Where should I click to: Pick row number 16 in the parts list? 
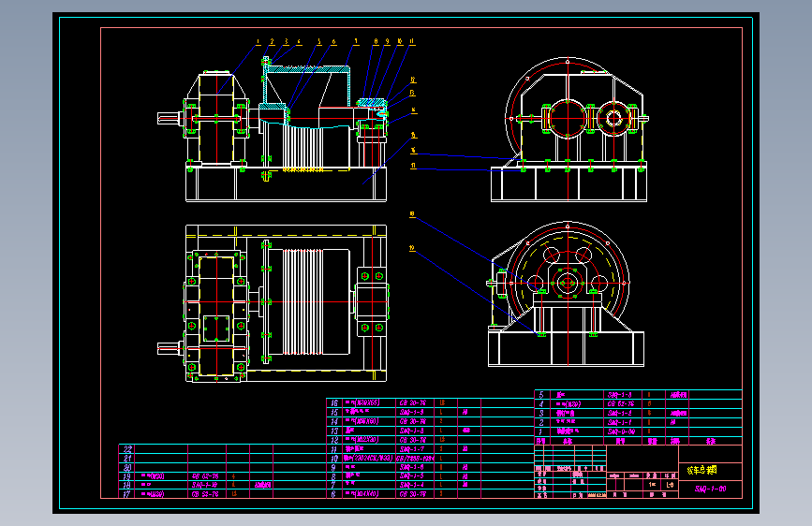point(334,402)
